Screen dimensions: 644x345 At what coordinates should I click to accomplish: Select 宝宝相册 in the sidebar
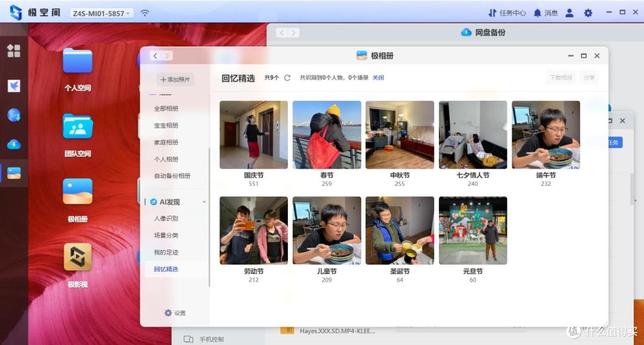pos(166,125)
